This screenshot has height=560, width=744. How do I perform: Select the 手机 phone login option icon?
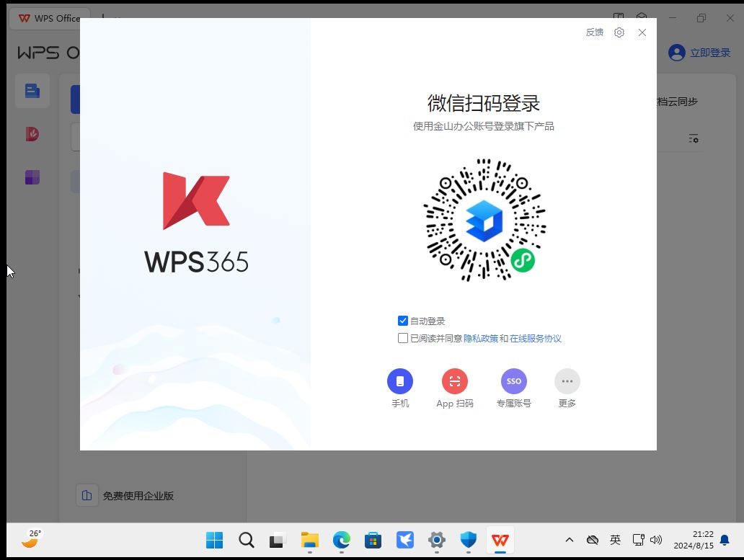(400, 381)
